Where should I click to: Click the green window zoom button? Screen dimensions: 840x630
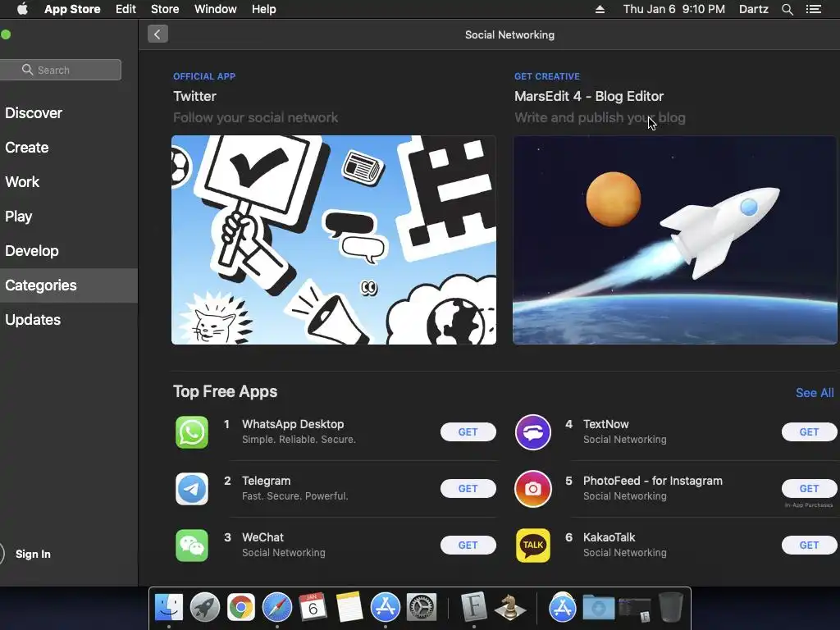(6, 34)
